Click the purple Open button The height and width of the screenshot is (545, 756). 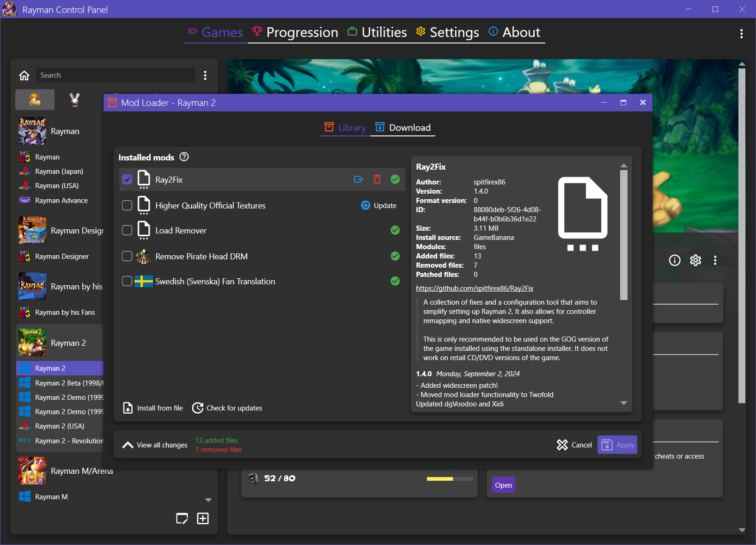pos(503,485)
